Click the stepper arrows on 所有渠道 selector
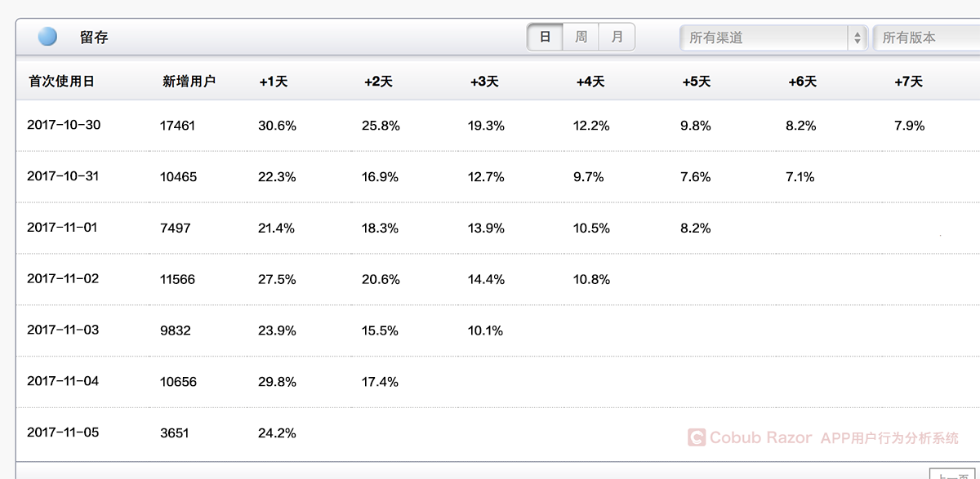The height and width of the screenshot is (479, 980). point(857,38)
